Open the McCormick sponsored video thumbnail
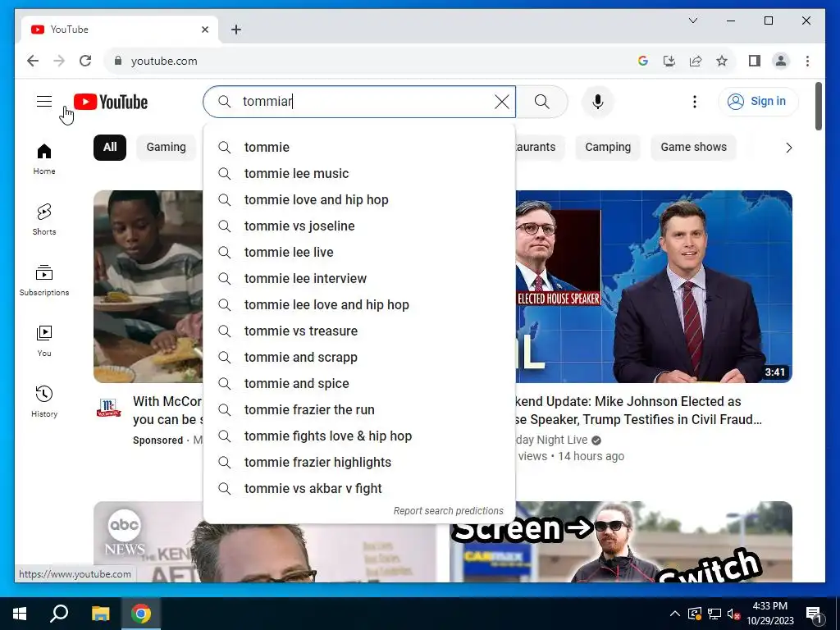This screenshot has height=630, width=840. click(x=148, y=286)
